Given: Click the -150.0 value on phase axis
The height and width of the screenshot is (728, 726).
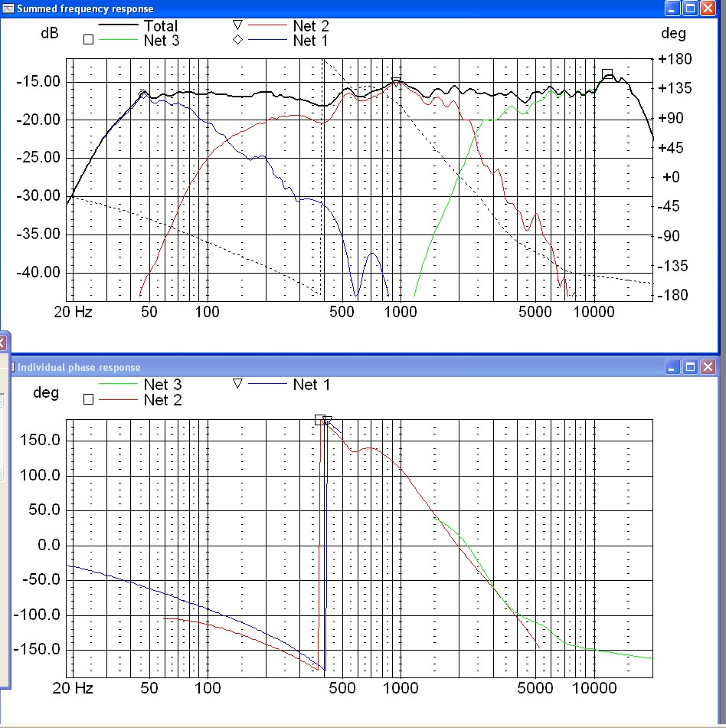Looking at the screenshot, I should point(37,650).
